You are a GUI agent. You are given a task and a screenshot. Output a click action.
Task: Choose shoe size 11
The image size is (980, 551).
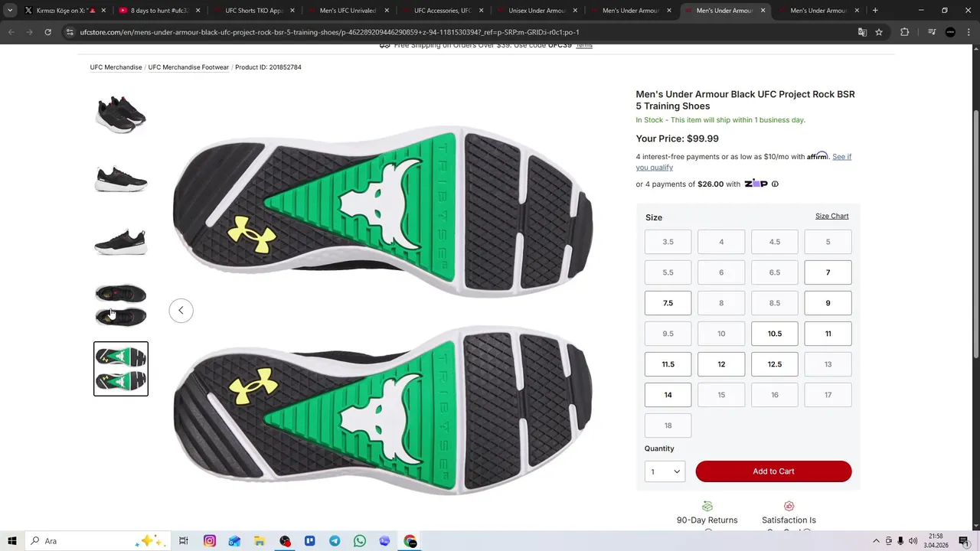pyautogui.click(x=828, y=334)
